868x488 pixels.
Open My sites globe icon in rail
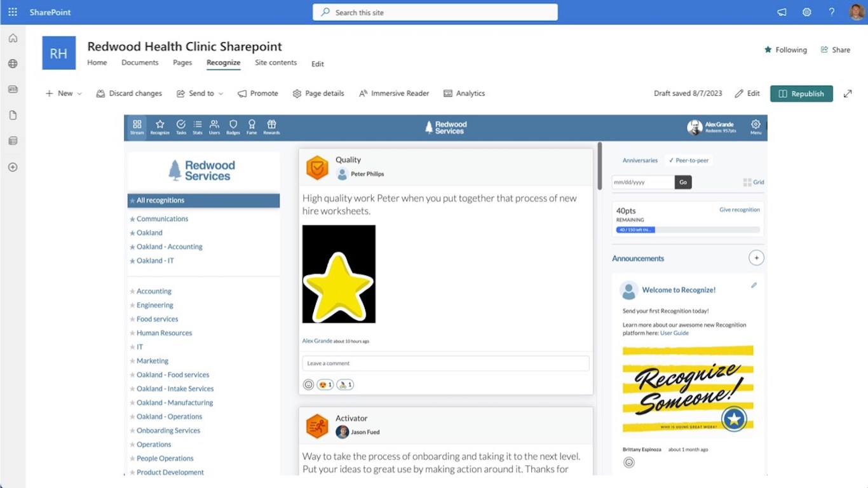[x=13, y=64]
